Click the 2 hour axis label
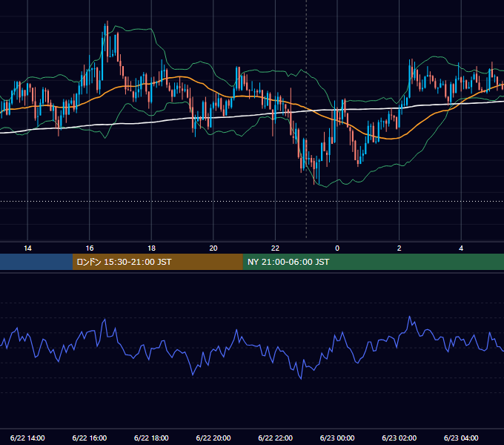Viewport: 504px width, 445px height. 399,248
